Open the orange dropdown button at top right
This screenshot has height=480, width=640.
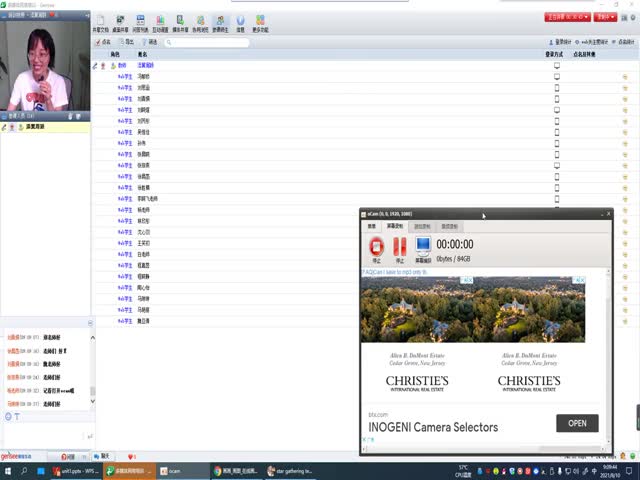[x=606, y=17]
